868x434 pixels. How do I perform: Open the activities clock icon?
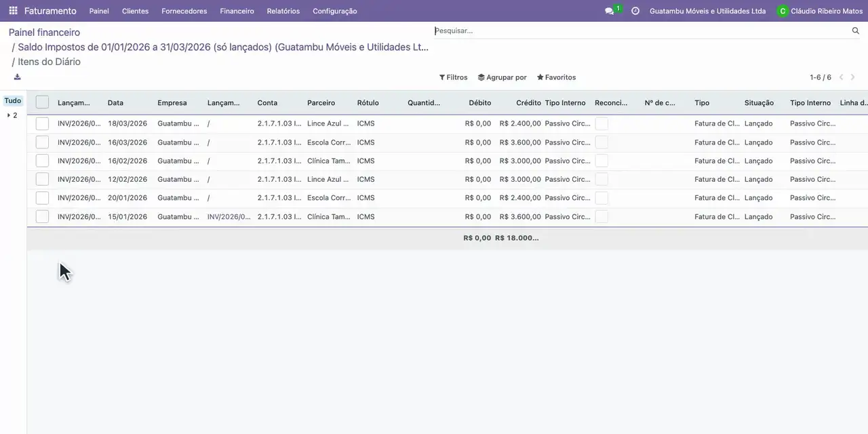(635, 11)
